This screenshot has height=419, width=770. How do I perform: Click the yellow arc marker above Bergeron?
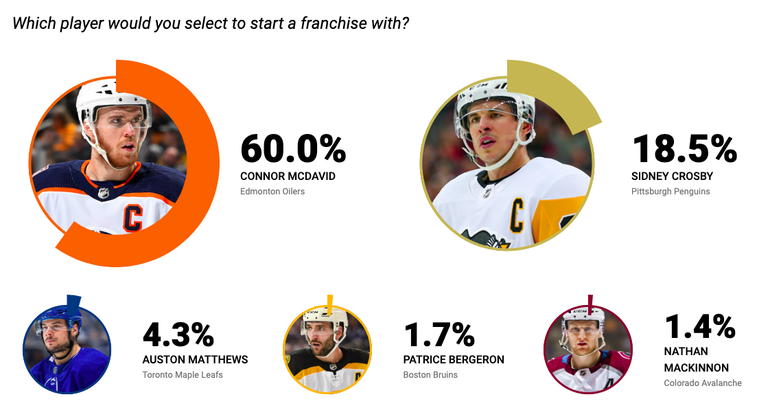click(330, 305)
